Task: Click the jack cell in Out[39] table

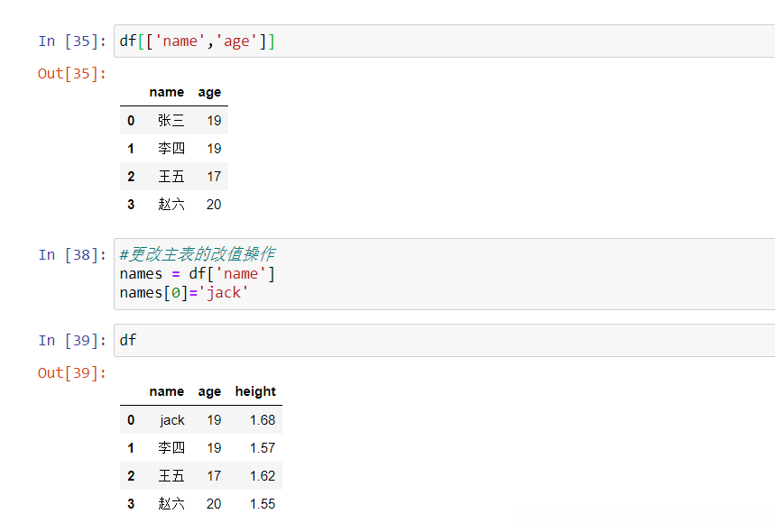Action: point(172,420)
